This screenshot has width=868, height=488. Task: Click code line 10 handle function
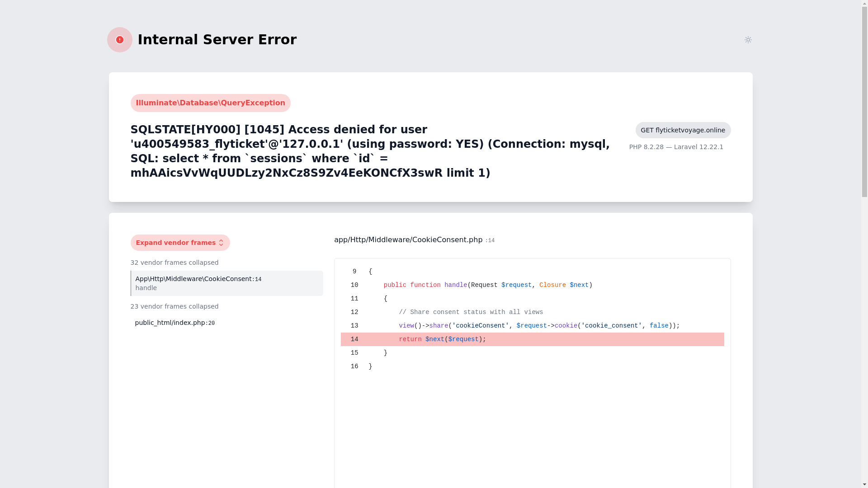tap(487, 285)
